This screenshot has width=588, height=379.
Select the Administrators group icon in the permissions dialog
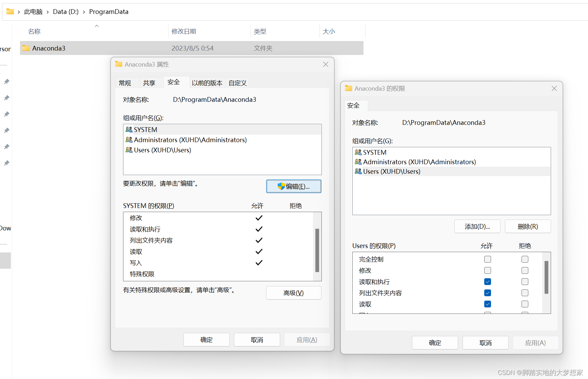tap(358, 162)
